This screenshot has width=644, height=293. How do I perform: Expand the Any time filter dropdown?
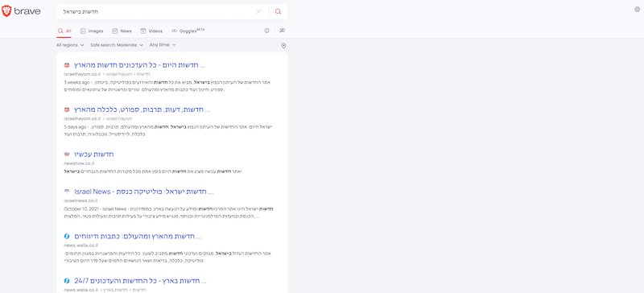[163, 45]
